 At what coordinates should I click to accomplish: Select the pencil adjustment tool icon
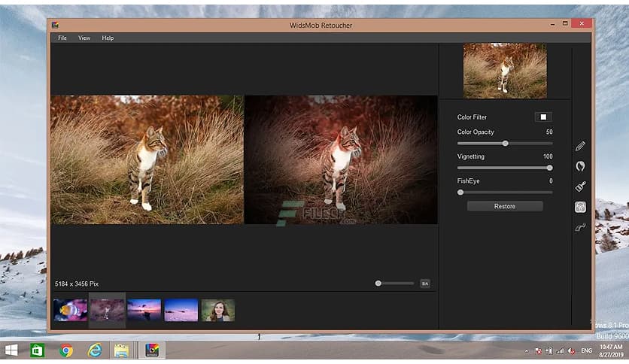point(580,146)
